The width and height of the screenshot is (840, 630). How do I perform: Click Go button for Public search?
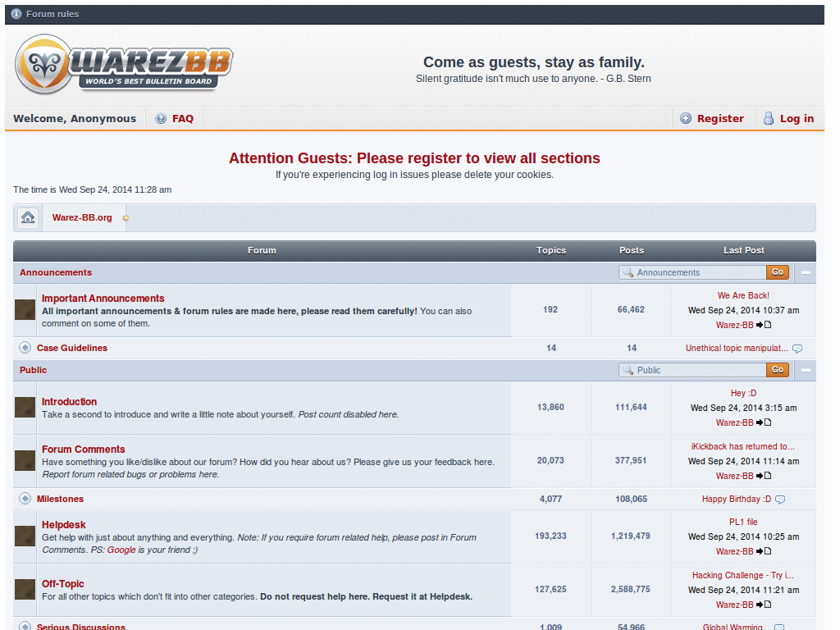778,370
